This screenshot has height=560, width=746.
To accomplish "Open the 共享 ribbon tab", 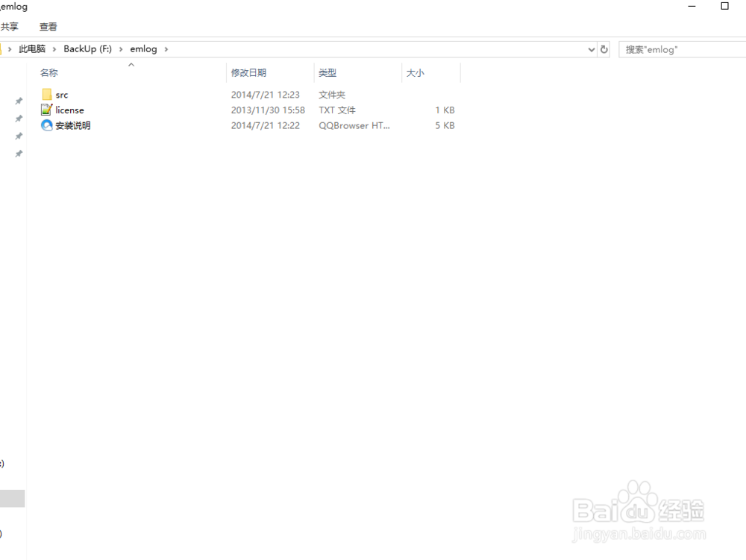I will click(10, 27).
